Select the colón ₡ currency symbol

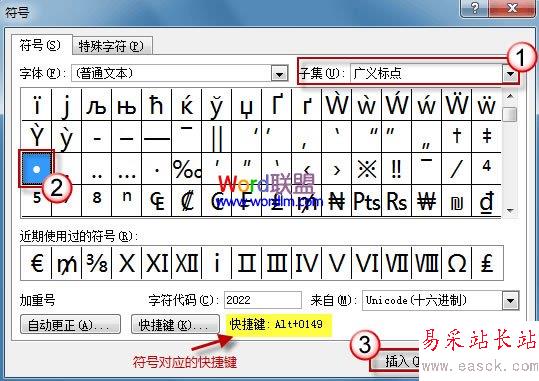click(x=186, y=201)
